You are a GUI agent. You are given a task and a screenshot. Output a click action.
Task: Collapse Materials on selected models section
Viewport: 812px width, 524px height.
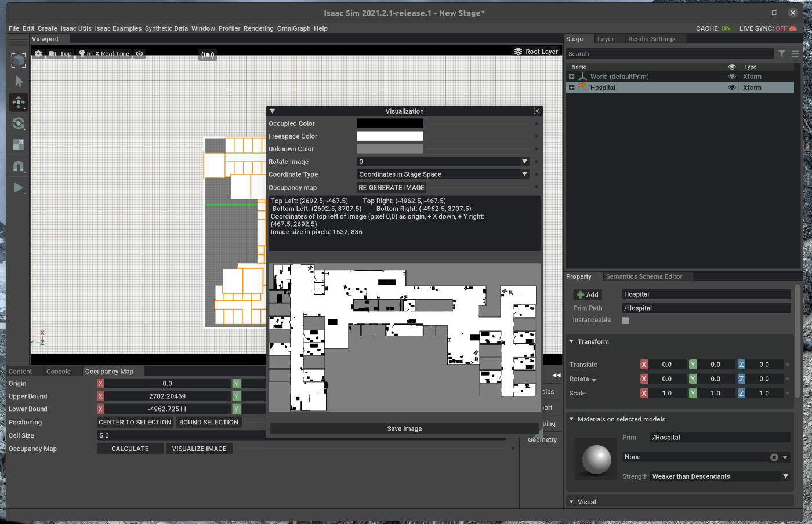(x=571, y=419)
